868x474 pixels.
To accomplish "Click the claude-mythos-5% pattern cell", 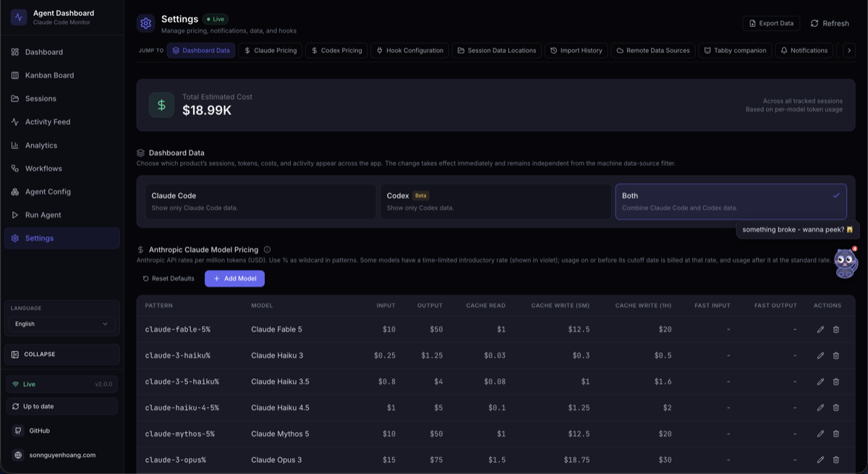I will pos(179,433).
